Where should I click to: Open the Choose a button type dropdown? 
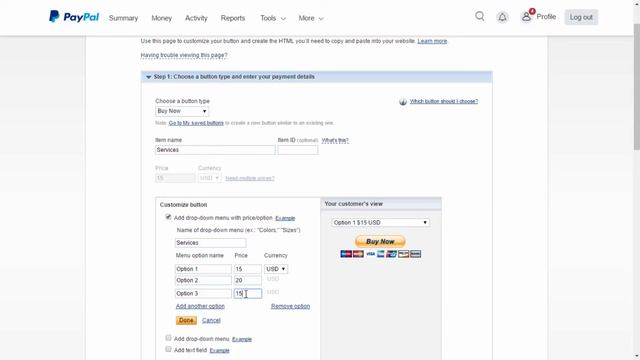(x=182, y=111)
